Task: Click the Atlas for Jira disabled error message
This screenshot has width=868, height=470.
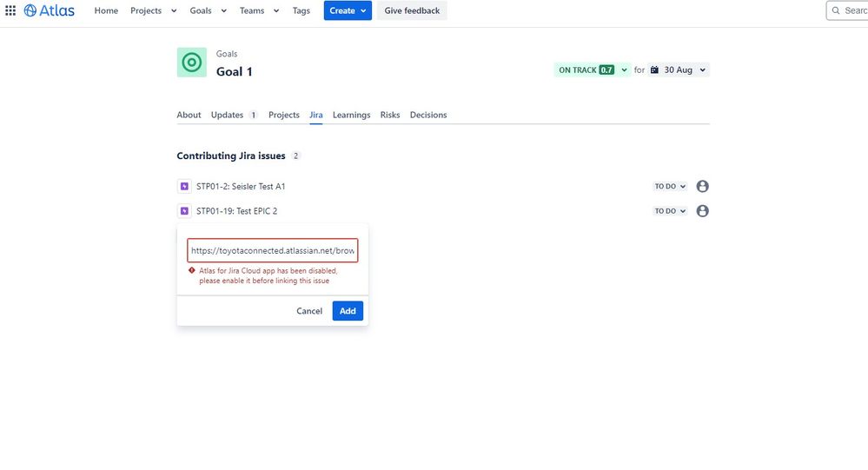Action: coord(268,275)
